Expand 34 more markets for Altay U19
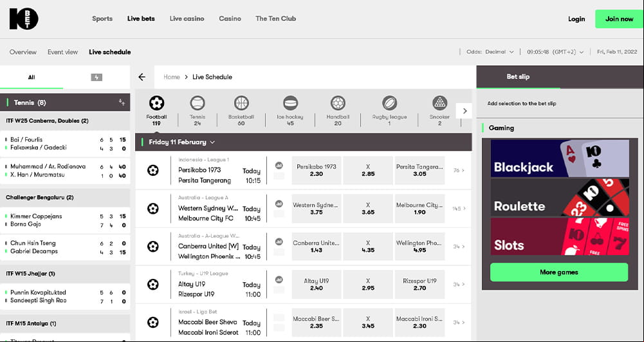Screen dimensions: 644x342 (459, 284)
